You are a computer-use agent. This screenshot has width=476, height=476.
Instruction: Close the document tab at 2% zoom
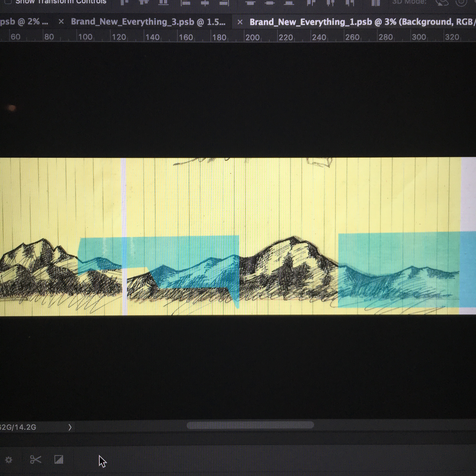point(61,22)
